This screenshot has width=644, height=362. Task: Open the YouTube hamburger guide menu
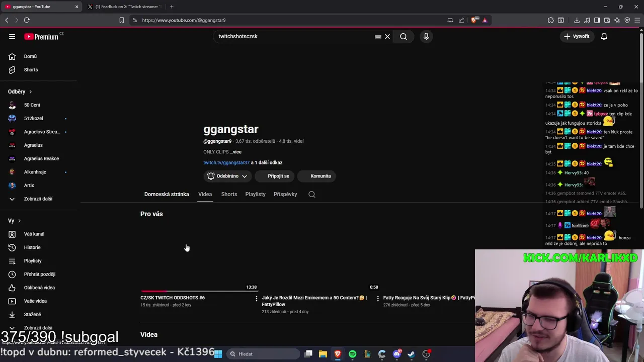tap(12, 36)
